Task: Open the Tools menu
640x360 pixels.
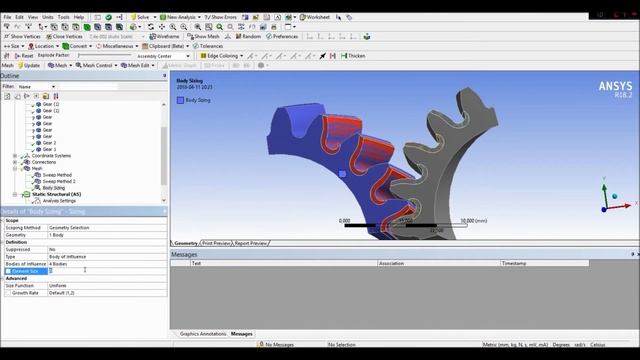Action: point(63,17)
